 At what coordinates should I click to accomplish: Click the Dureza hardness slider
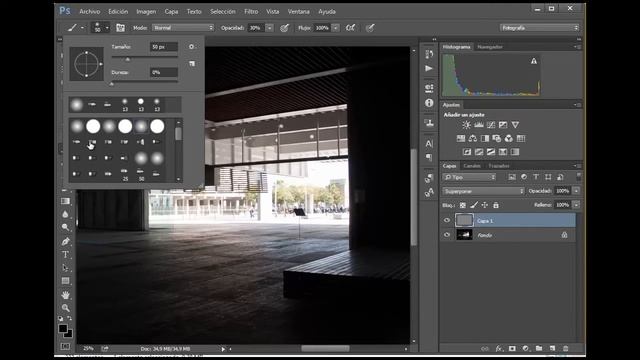(144, 83)
